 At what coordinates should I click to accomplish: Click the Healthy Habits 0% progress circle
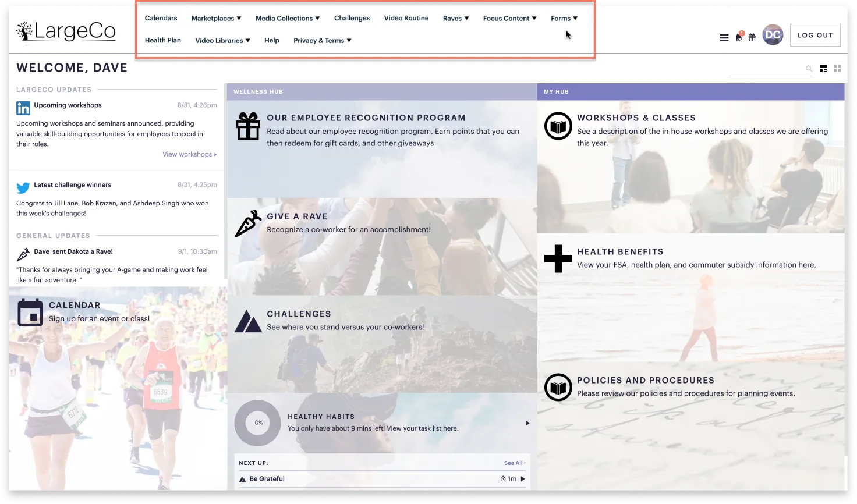point(258,423)
